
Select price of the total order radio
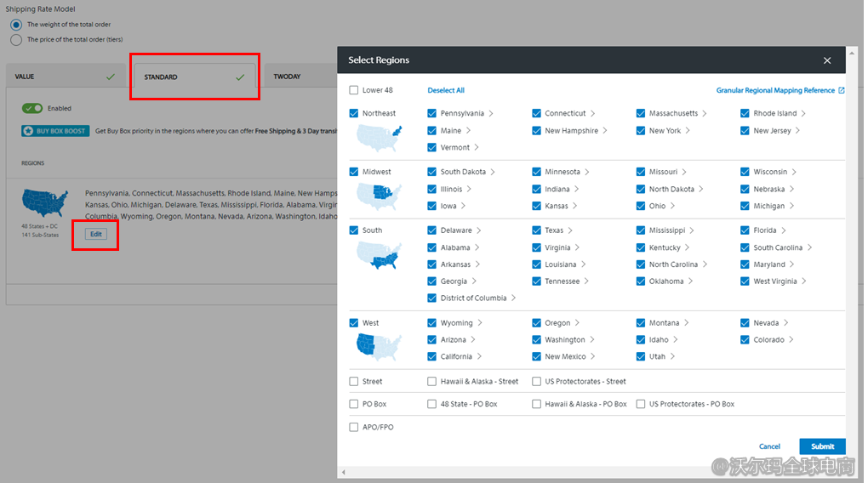[16, 39]
